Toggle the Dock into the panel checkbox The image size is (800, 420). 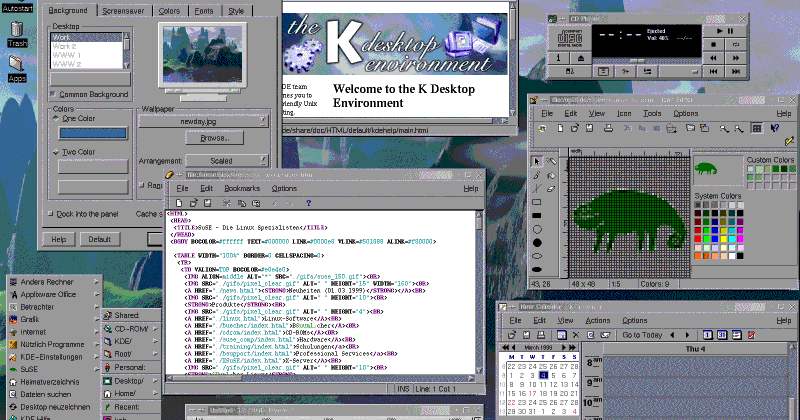(x=51, y=214)
